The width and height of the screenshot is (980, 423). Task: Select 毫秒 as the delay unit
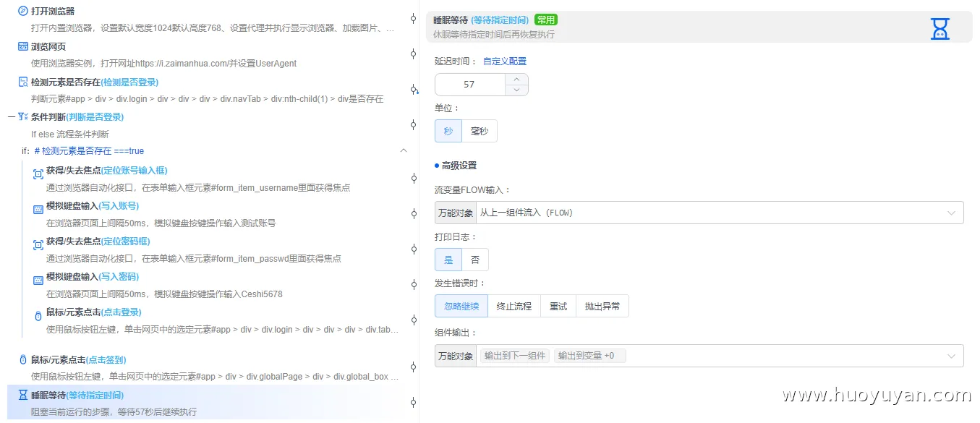coord(480,131)
